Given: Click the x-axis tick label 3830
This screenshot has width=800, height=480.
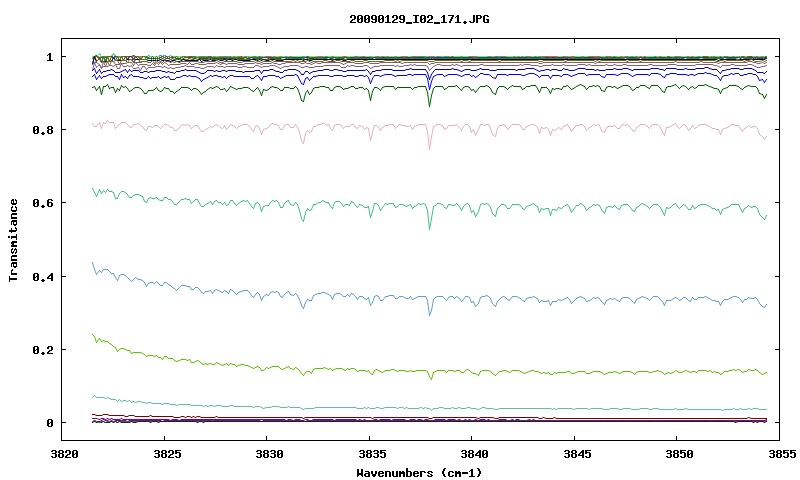Looking at the screenshot, I should pyautogui.click(x=269, y=453).
